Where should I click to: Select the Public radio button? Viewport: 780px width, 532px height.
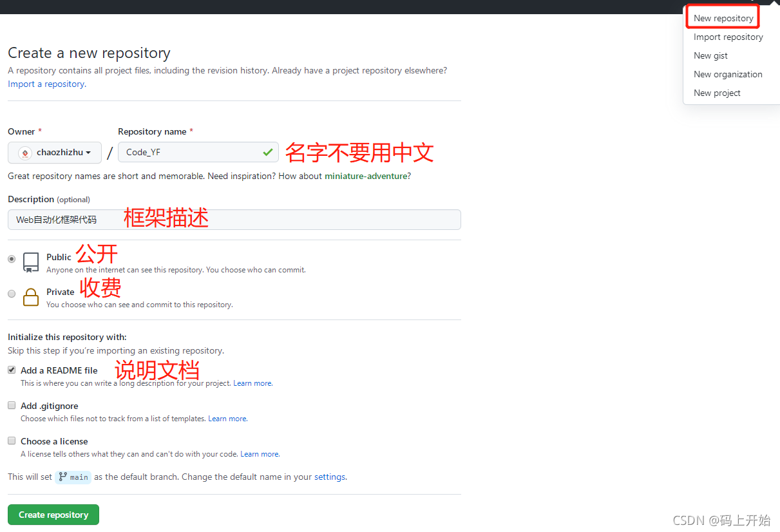12,259
